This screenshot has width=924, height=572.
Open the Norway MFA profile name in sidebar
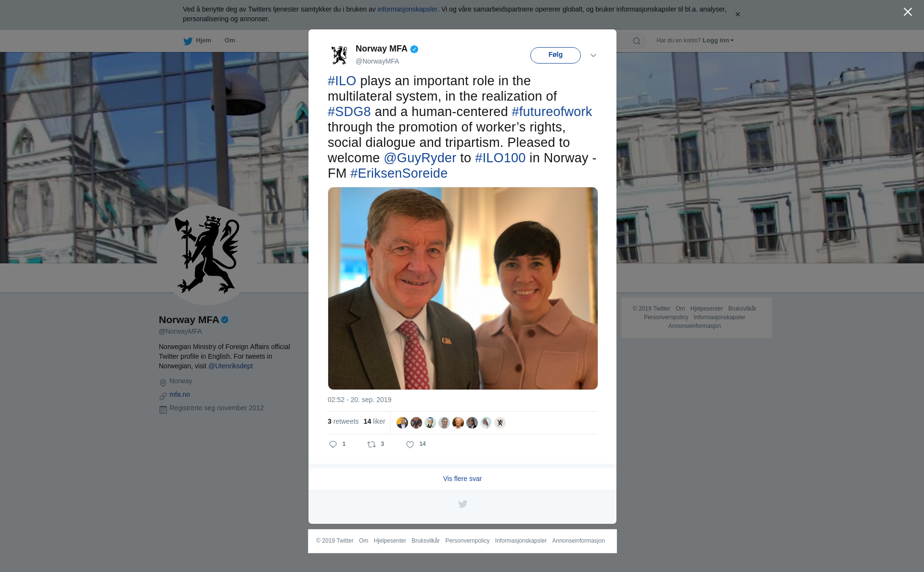click(189, 320)
